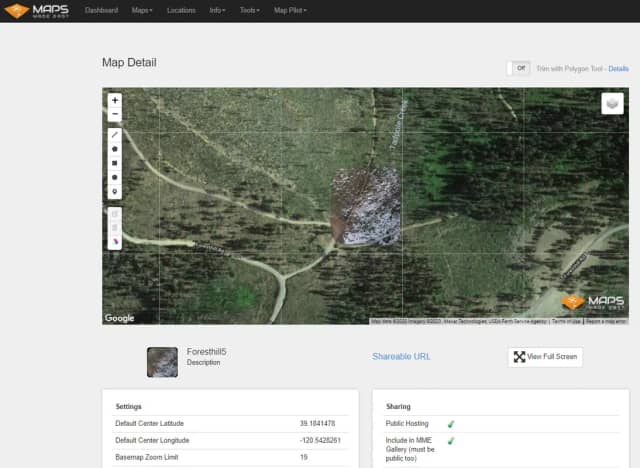Click the Foresthill5 map title

[x=207, y=352]
